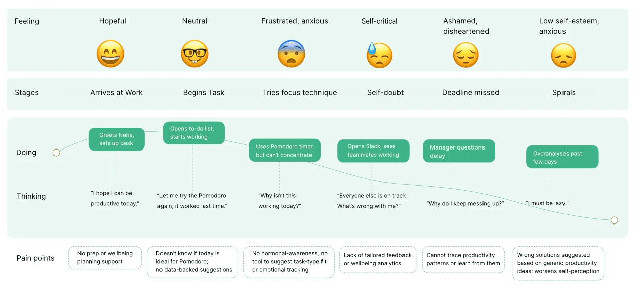
Task: Click the 'Opens to-do list, starts working' box
Action: (194, 133)
